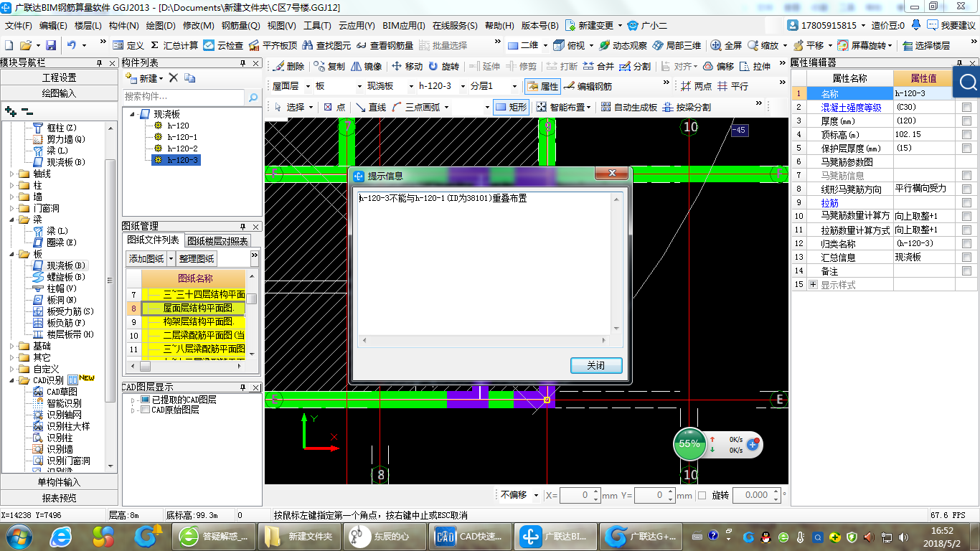
Task: Toggle checkbox for 厚度(mm) row
Action: pos(966,121)
